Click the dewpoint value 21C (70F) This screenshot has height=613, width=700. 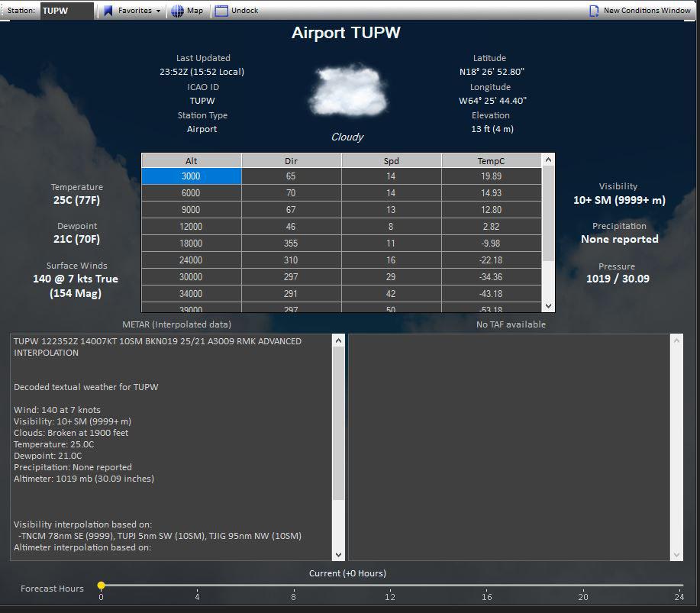pos(77,239)
